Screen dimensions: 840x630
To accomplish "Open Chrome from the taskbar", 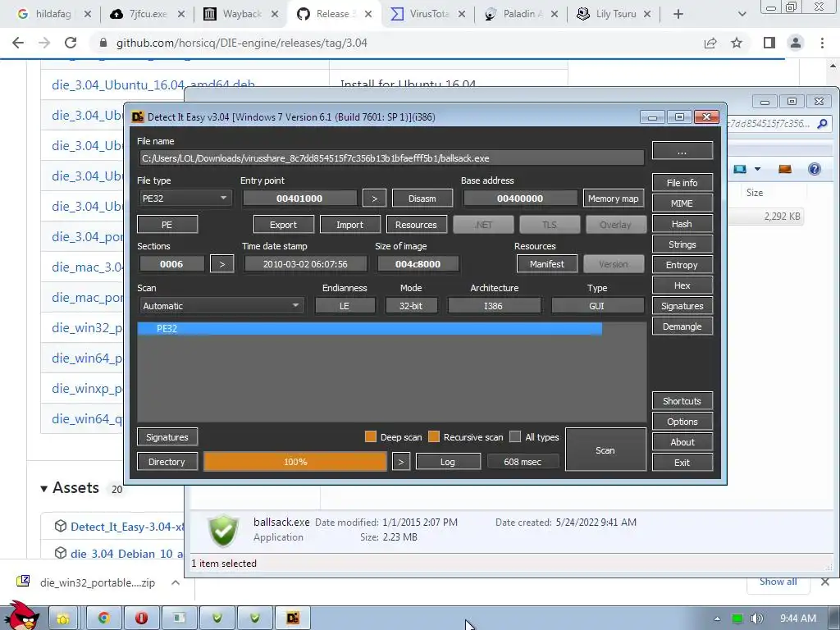I will coord(104,619).
